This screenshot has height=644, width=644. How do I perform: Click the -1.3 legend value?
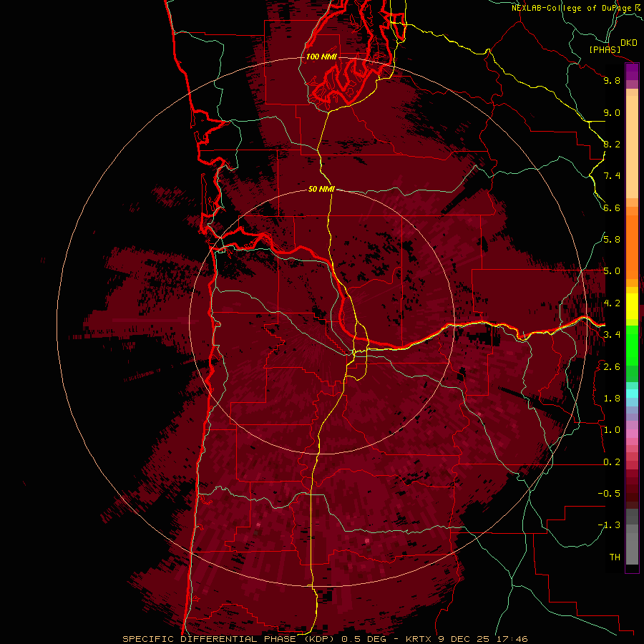pyautogui.click(x=609, y=526)
